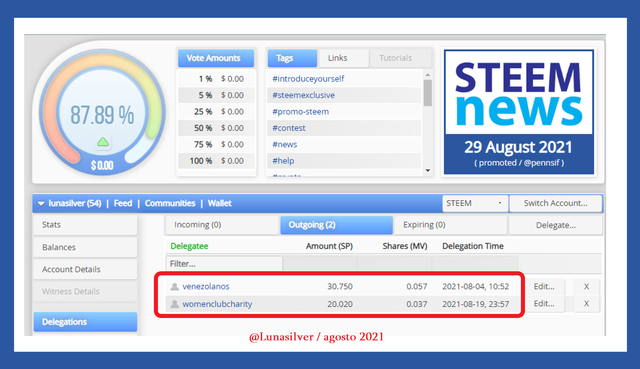Open the STEEM currency dropdown
This screenshot has height=369, width=640.
(475, 203)
